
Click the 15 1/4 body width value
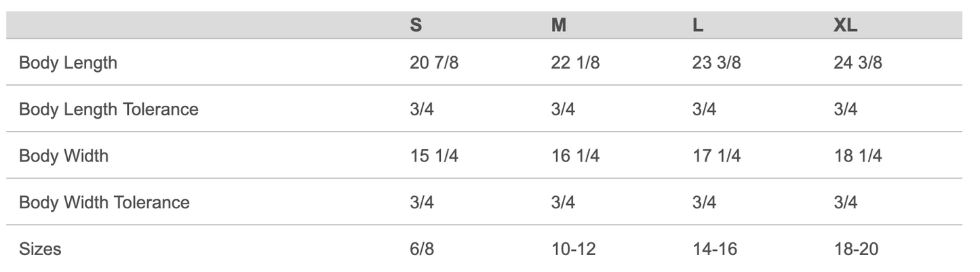pyautogui.click(x=434, y=156)
